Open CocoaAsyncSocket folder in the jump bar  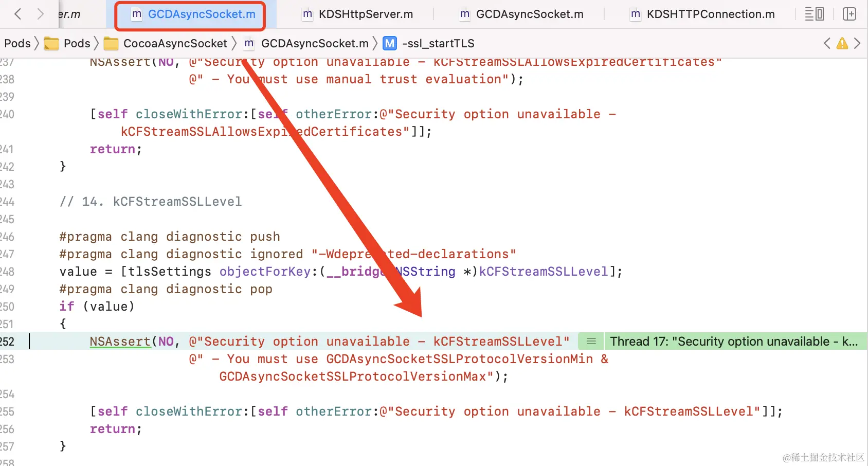(166, 43)
